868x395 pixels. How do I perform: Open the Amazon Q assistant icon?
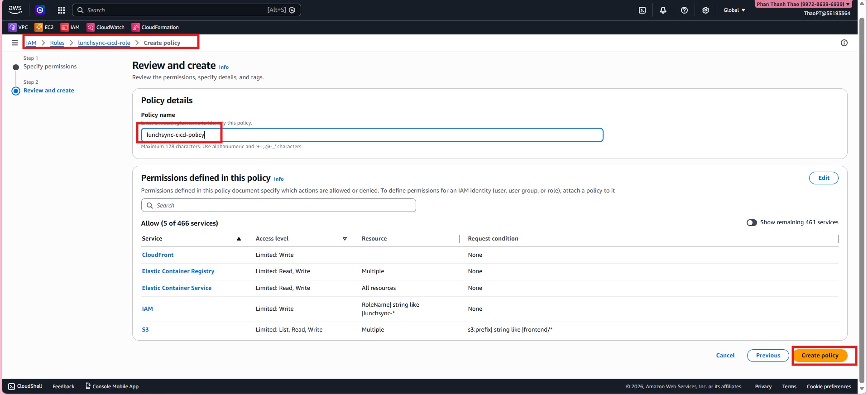(40, 10)
